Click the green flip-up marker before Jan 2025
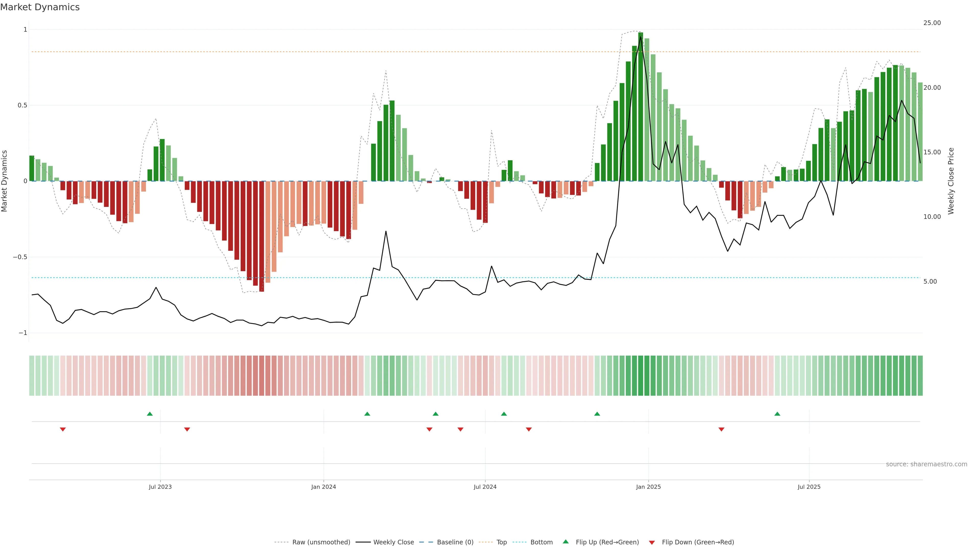Viewport: 980px width, 551px height. click(597, 414)
